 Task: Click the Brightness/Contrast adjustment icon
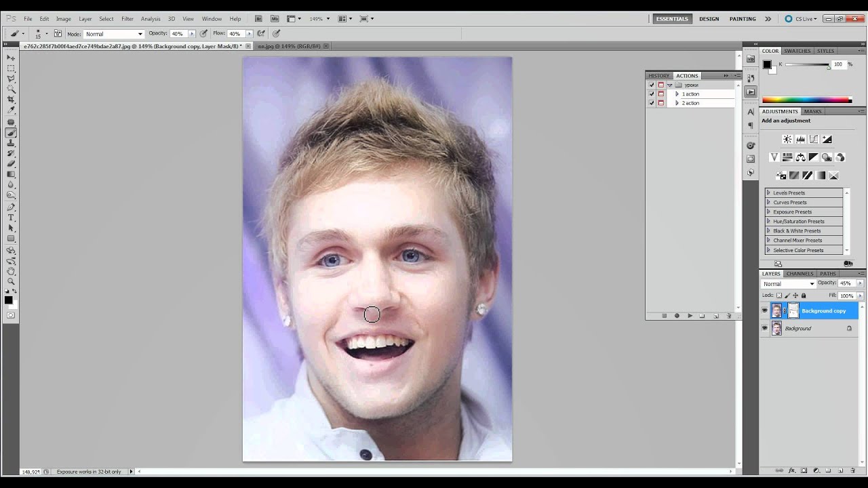click(787, 139)
